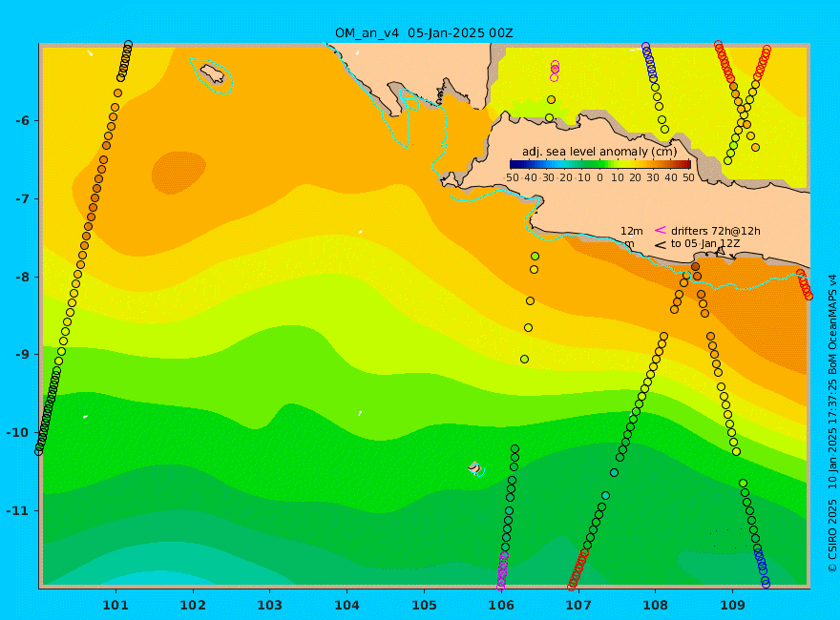The width and height of the screenshot is (840, 620).
Task: Click longitude axis label 106
Action: tap(501, 606)
